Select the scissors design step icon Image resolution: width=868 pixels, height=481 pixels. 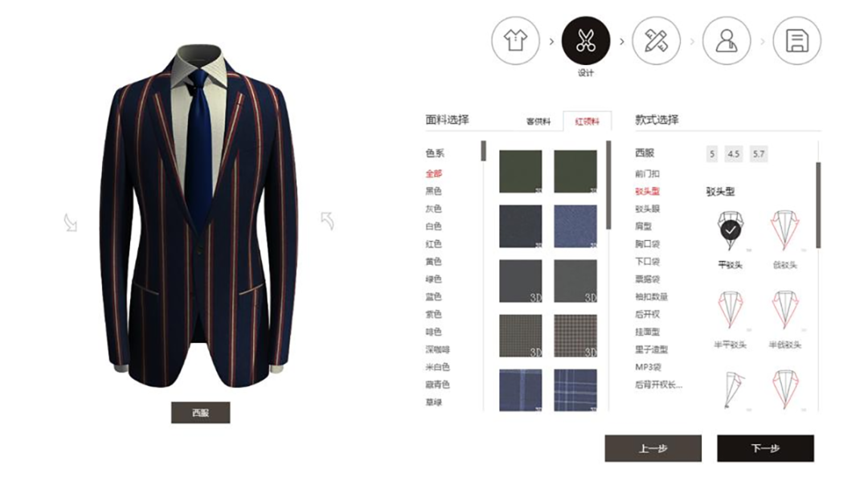click(x=586, y=40)
